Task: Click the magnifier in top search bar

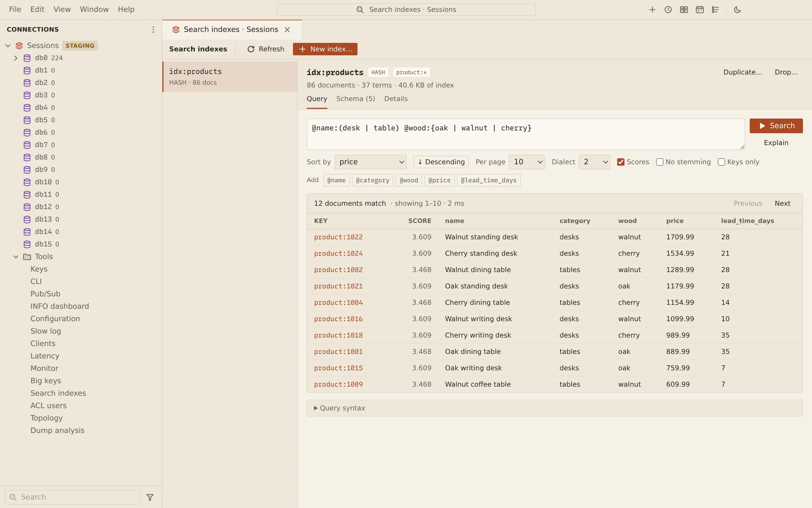Action: pyautogui.click(x=360, y=10)
